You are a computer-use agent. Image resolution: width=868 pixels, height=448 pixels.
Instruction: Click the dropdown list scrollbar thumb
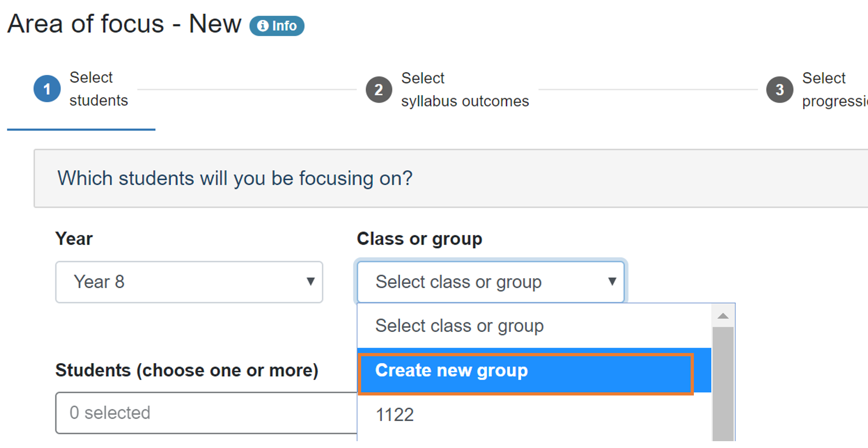[723, 384]
